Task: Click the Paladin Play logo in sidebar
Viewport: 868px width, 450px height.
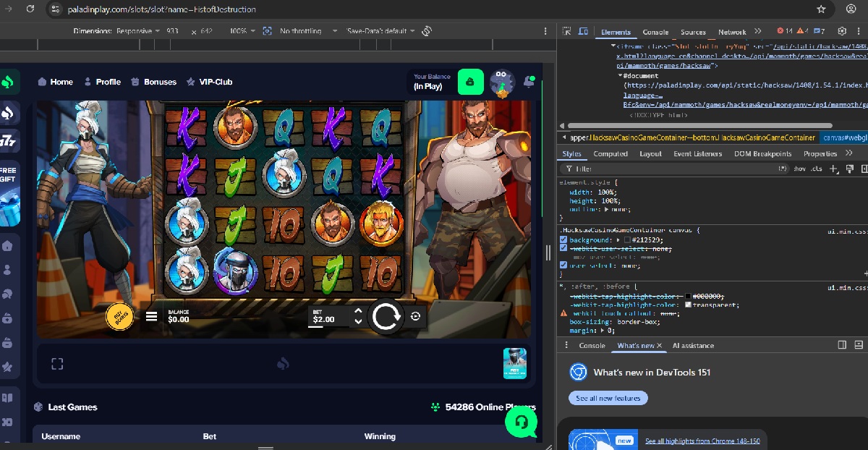Action: pos(9,82)
